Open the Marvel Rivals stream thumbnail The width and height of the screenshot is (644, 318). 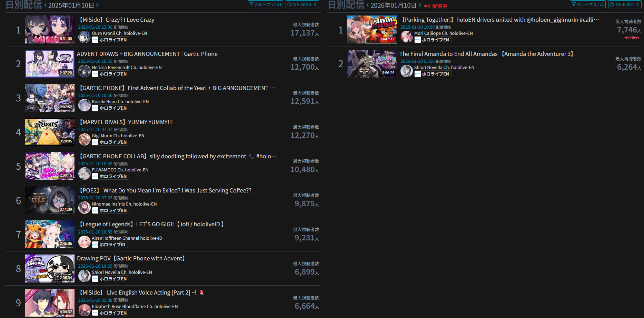click(50, 132)
